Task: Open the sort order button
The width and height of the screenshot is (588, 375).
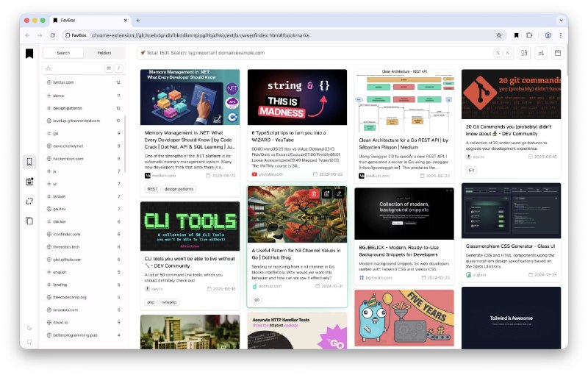Action: [541, 53]
